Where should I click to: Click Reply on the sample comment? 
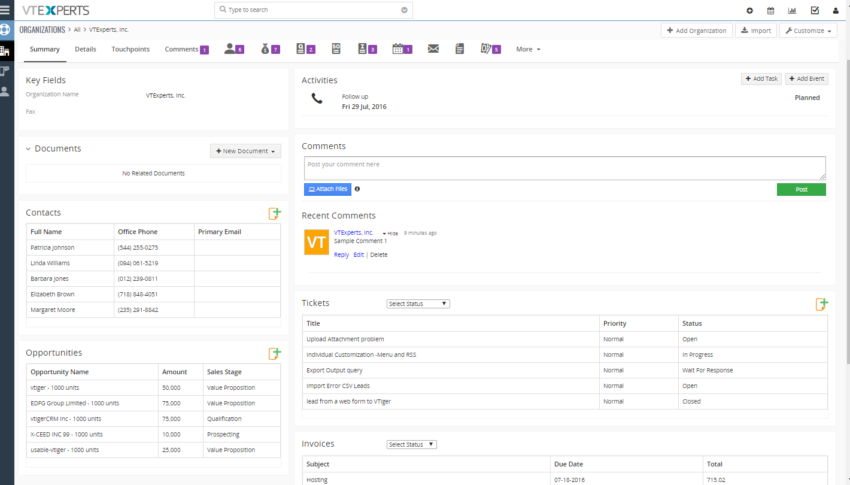[342, 255]
